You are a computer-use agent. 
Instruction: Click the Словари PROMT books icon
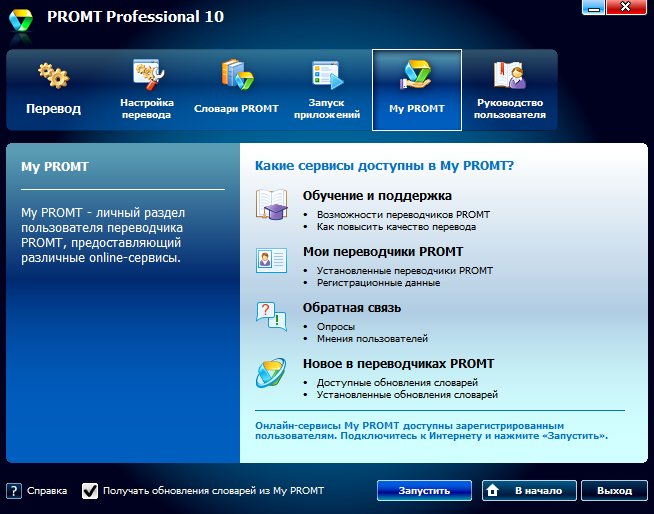(237, 74)
